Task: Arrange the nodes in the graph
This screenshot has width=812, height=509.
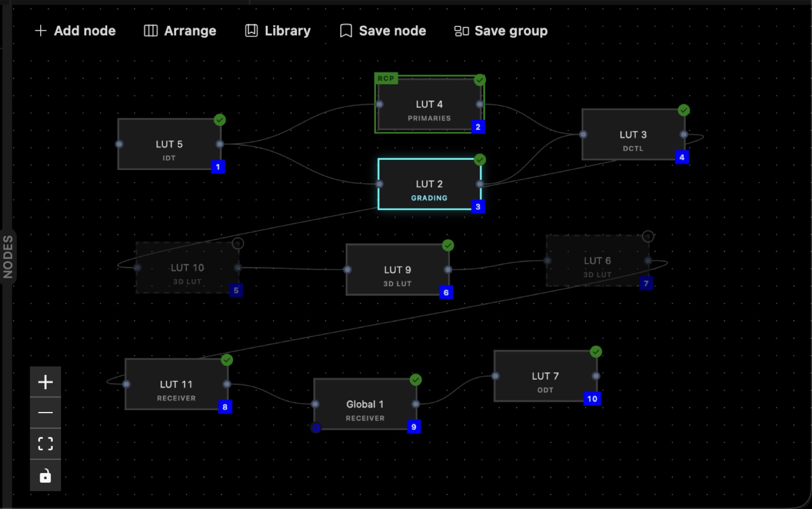Action: pyautogui.click(x=180, y=31)
